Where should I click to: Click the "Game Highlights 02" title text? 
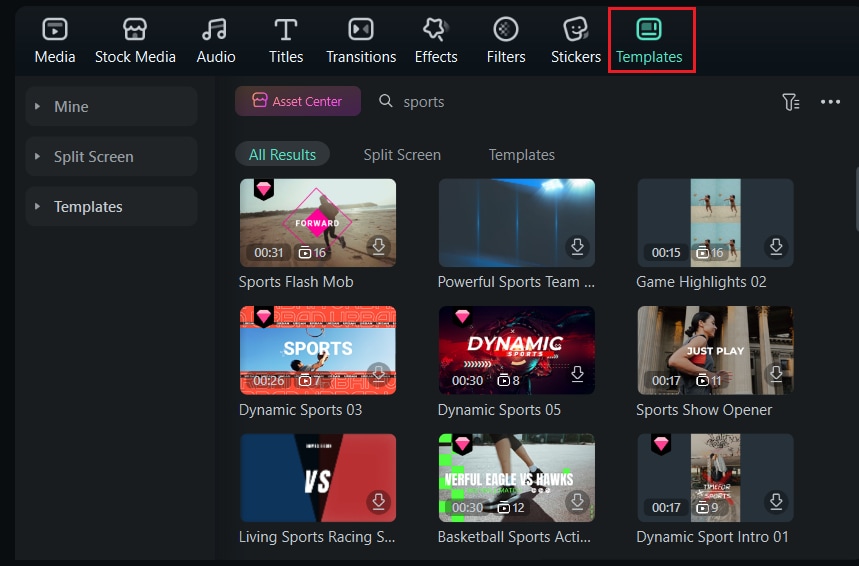coord(701,282)
